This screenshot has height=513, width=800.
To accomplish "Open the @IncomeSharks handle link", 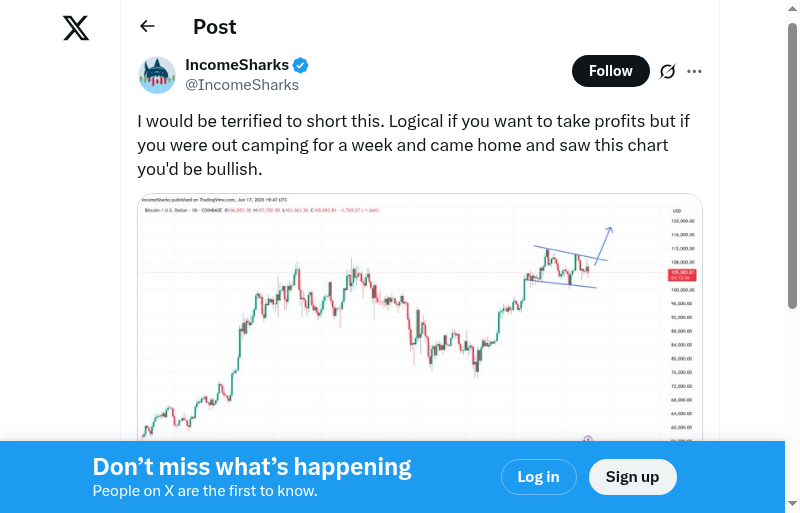I will click(242, 85).
